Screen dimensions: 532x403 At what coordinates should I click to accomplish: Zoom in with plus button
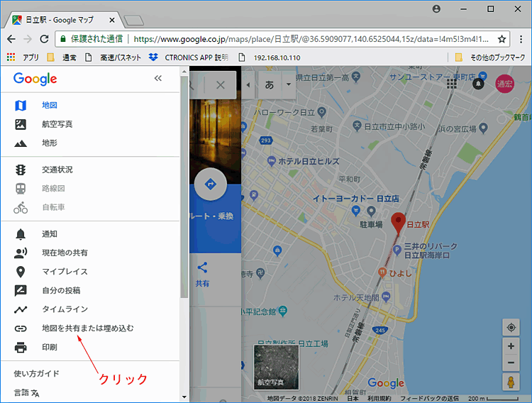(x=511, y=346)
